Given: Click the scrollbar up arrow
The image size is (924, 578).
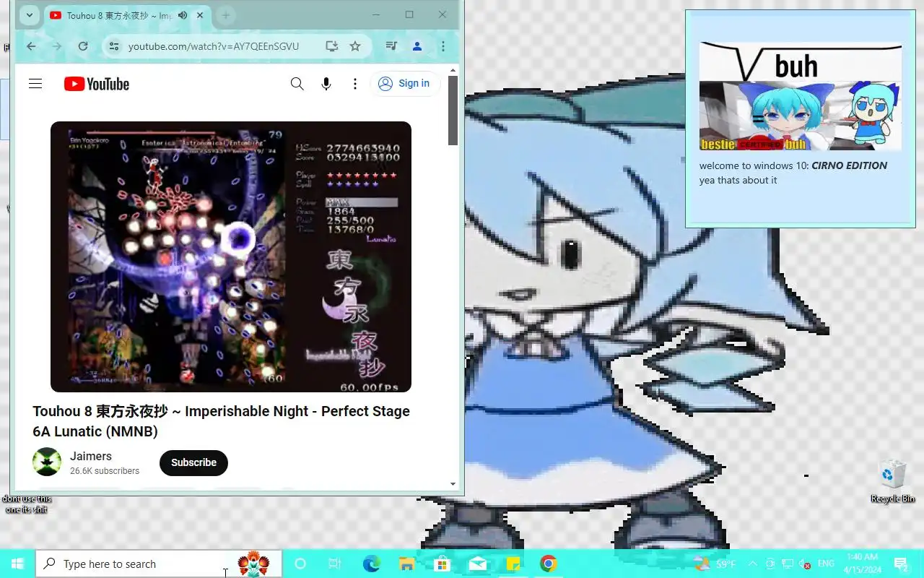Looking at the screenshot, I should point(453,70).
